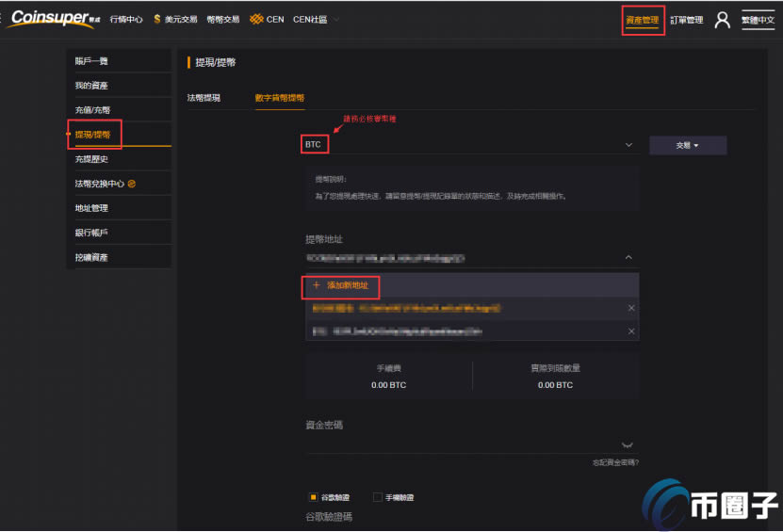Open the 交易 dropdown button
The height and width of the screenshot is (532, 783).
(x=688, y=145)
